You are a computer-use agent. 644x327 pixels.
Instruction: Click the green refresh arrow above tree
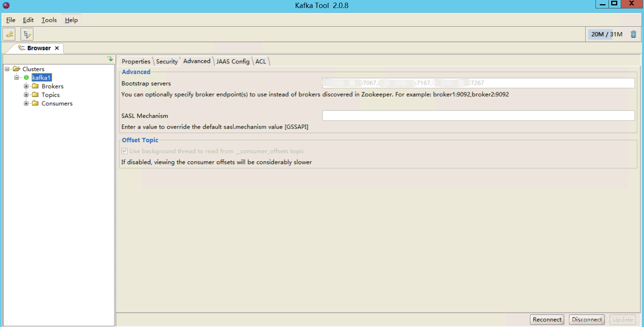110,59
